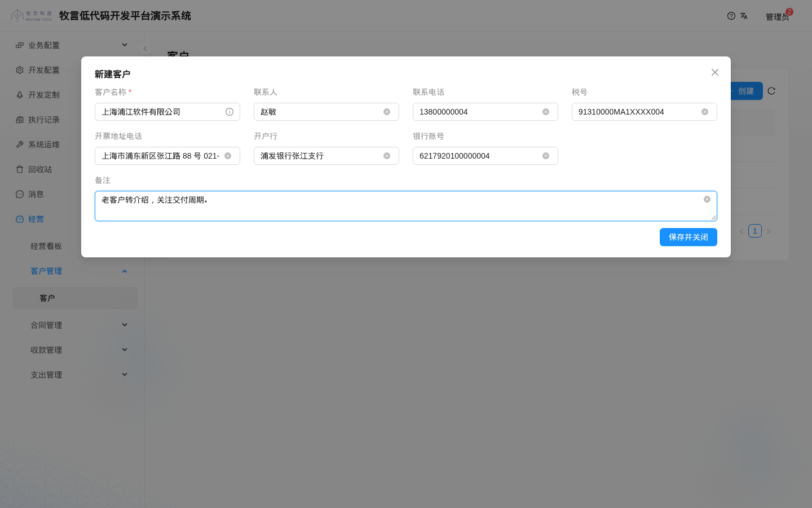Clear the 联系人 field
The height and width of the screenshot is (508, 812).
coord(387,112)
